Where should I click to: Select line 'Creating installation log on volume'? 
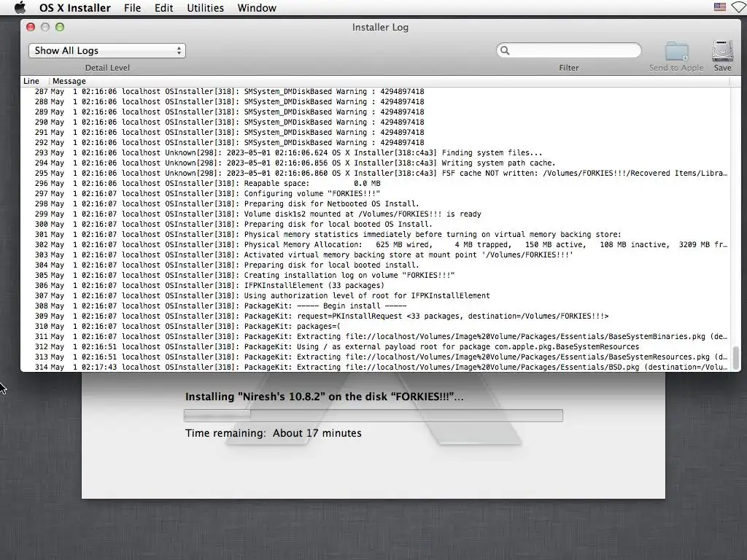click(x=375, y=275)
